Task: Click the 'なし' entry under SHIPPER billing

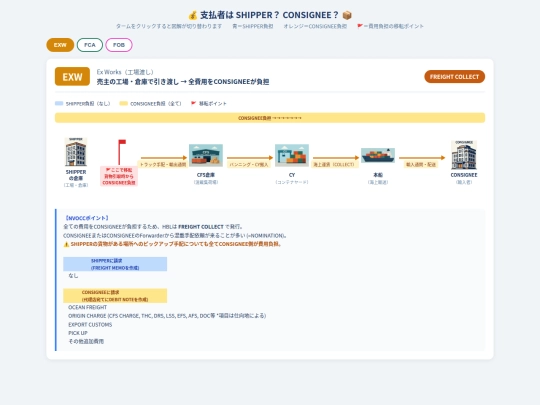Action: (x=73, y=276)
